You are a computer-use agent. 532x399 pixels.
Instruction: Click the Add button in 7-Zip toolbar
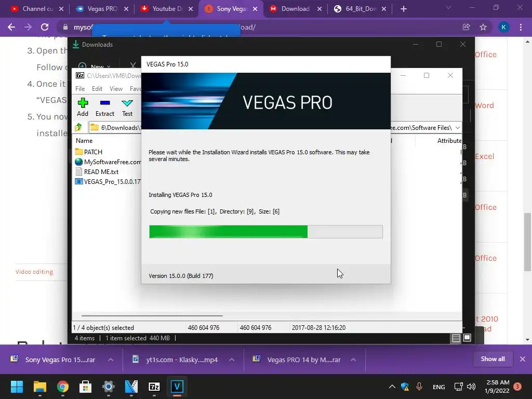click(x=83, y=107)
